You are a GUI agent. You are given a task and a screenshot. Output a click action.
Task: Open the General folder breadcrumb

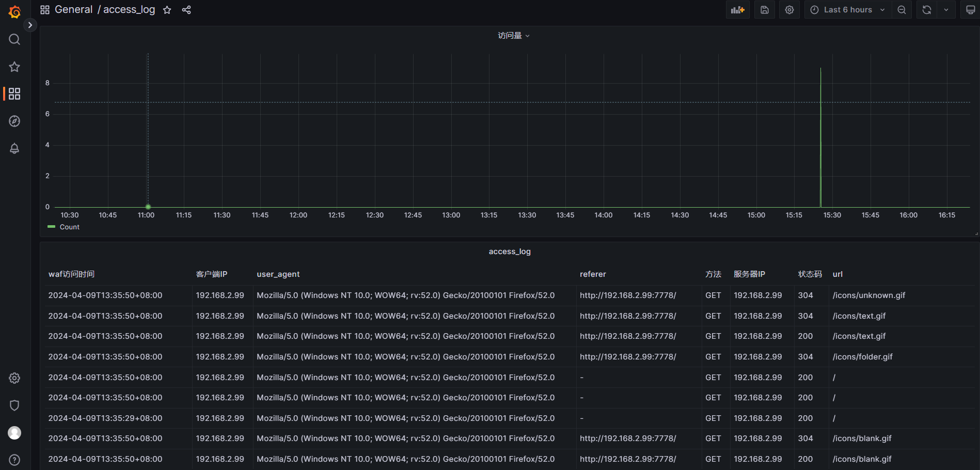pyautogui.click(x=74, y=9)
